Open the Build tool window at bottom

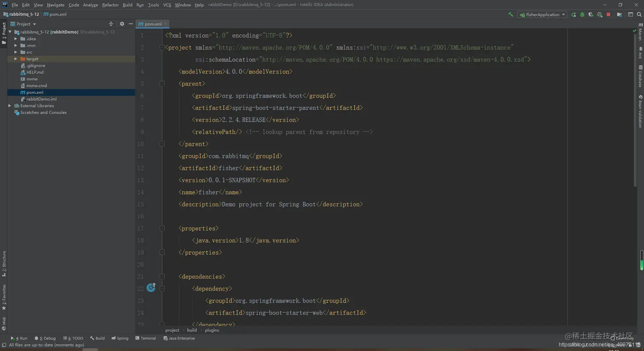coord(97,339)
